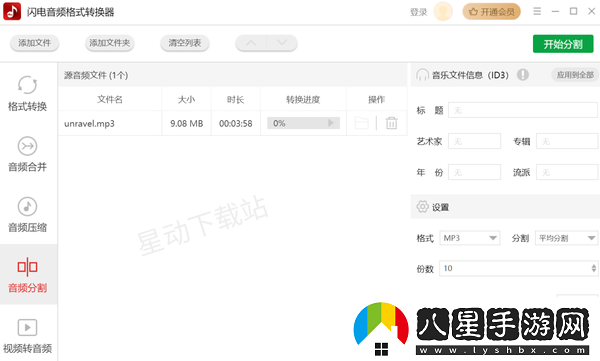The image size is (600, 361).
Task: Click the 文件名 column header
Action: [110, 100]
